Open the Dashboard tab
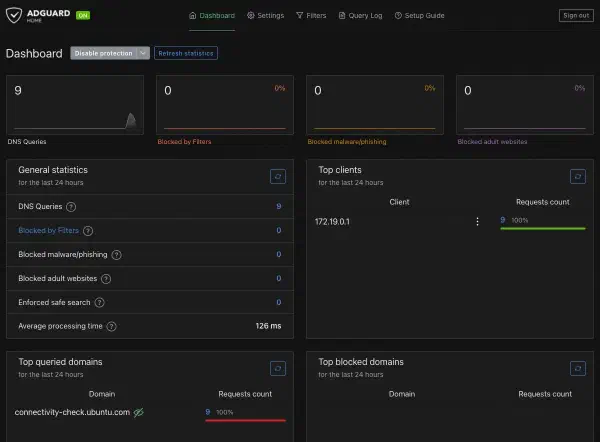This screenshot has width=600, height=442. point(212,16)
